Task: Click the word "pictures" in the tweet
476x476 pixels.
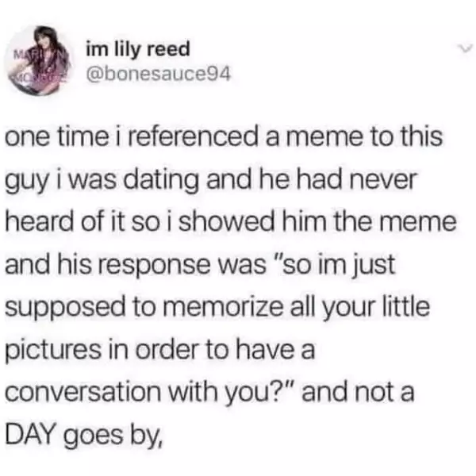Action: click(x=53, y=351)
